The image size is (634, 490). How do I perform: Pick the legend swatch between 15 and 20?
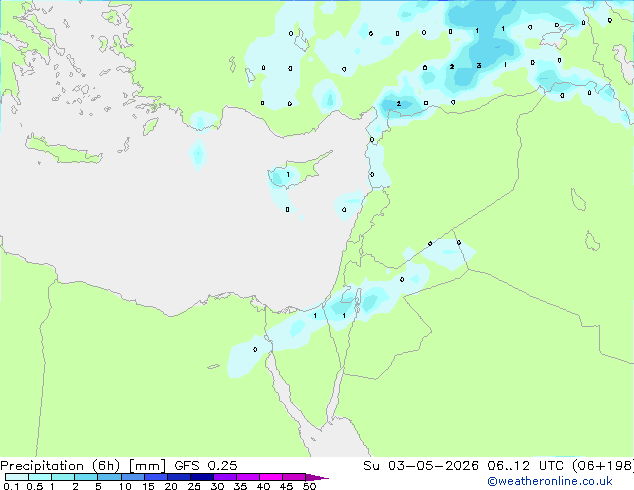(x=156, y=477)
